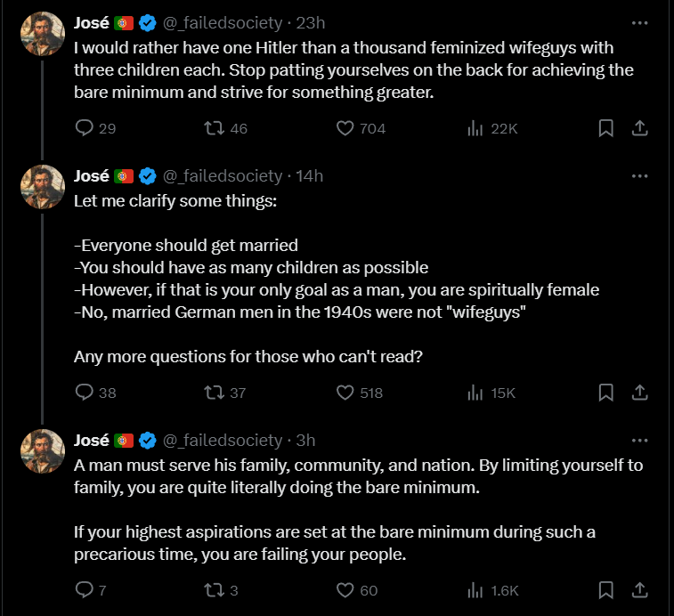Bookmark the 14h clarification post
The width and height of the screenshot is (674, 616).
(606, 392)
